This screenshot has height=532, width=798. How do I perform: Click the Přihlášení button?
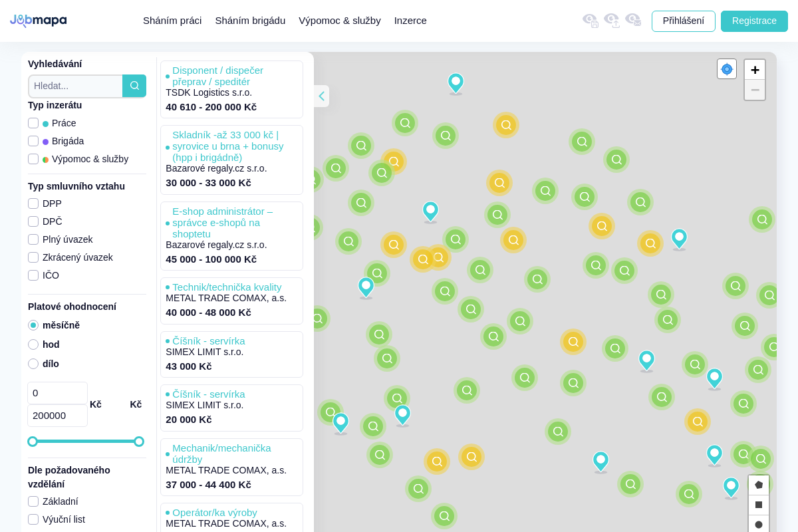(x=684, y=21)
